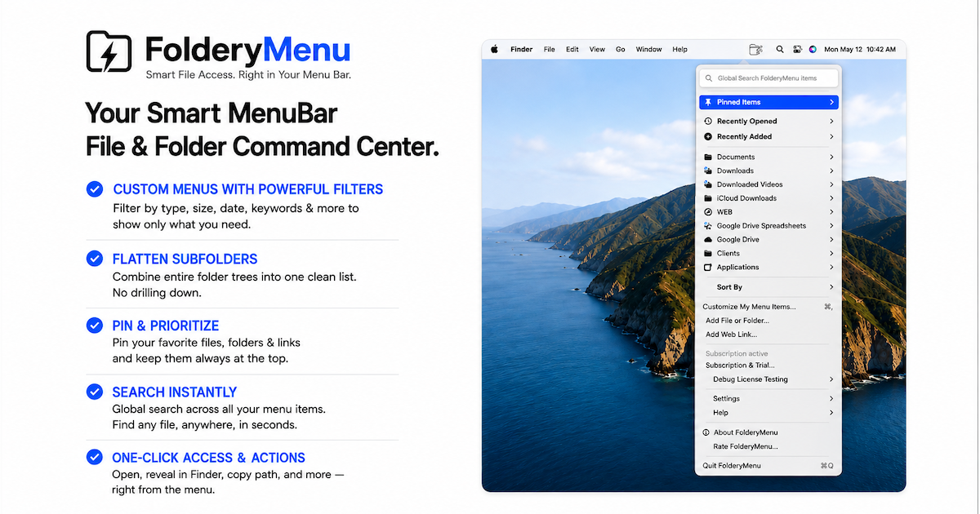Image resolution: width=980 pixels, height=514 pixels.
Task: Open the Go menu
Action: (x=621, y=49)
